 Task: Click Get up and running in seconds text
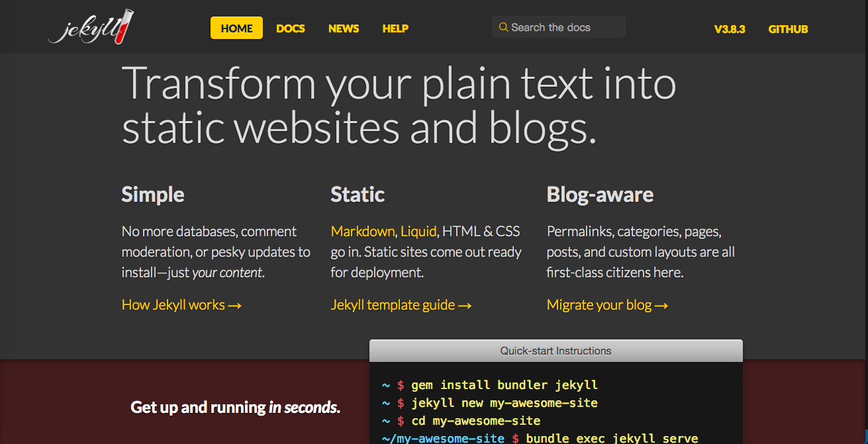(x=236, y=407)
